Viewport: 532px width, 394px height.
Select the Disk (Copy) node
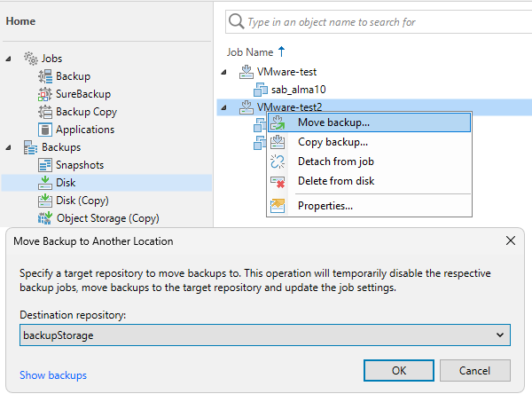[x=82, y=201]
